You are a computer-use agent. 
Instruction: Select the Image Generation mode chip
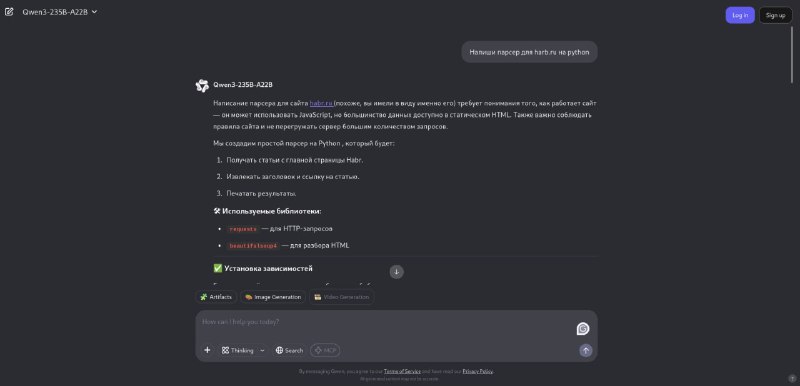[x=273, y=297]
